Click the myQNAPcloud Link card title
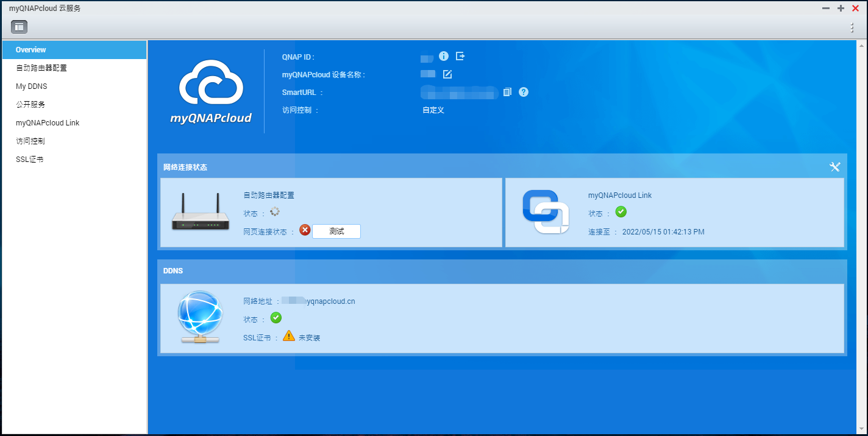The image size is (868, 436). tap(620, 195)
